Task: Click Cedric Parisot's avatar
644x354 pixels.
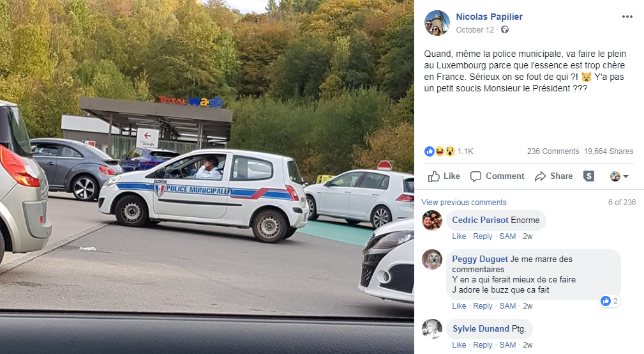Action: click(432, 220)
